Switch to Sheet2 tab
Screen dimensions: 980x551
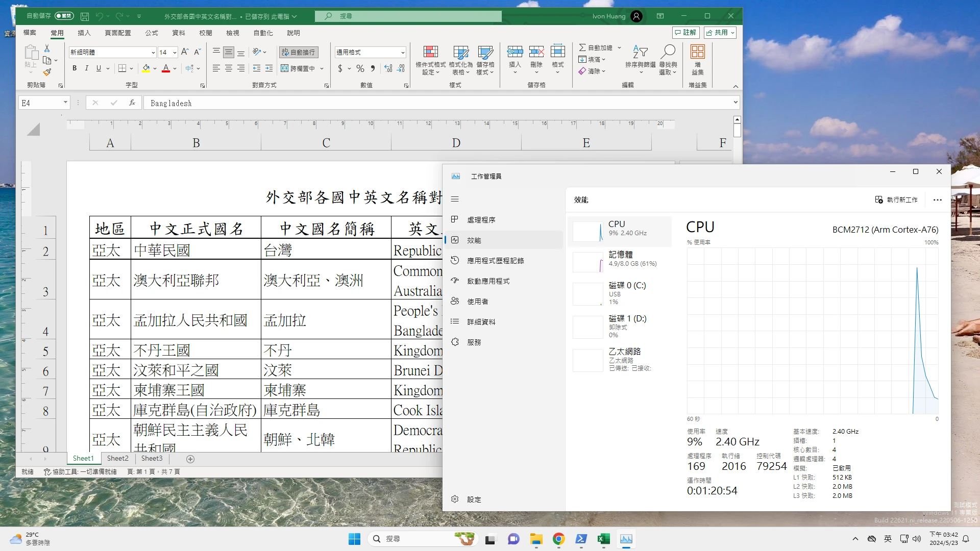click(x=117, y=459)
